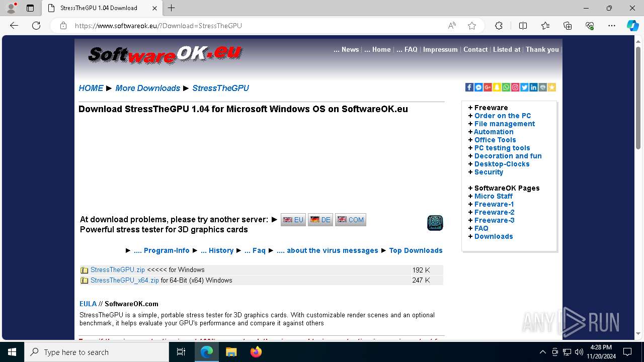
Task: Click the gray print icon
Action: pyautogui.click(x=542, y=87)
